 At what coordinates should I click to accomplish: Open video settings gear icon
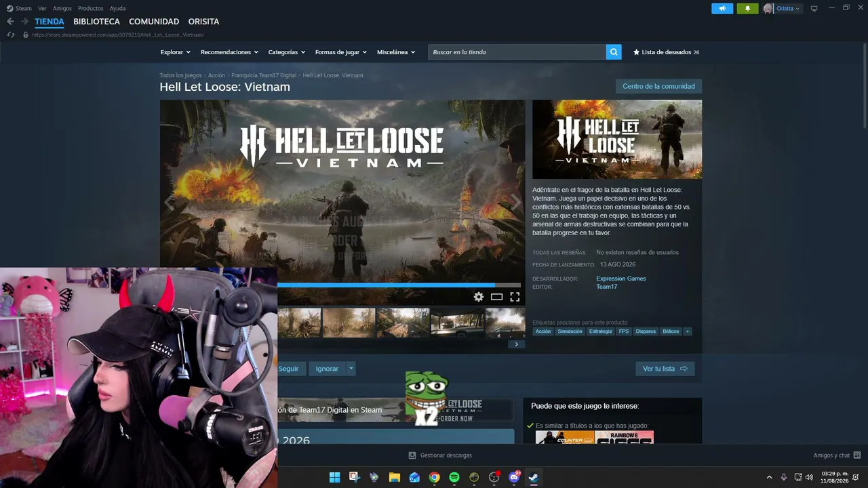(x=479, y=297)
